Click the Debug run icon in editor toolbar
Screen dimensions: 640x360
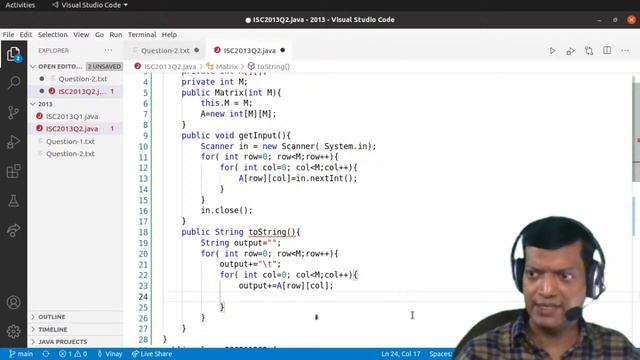pos(570,51)
